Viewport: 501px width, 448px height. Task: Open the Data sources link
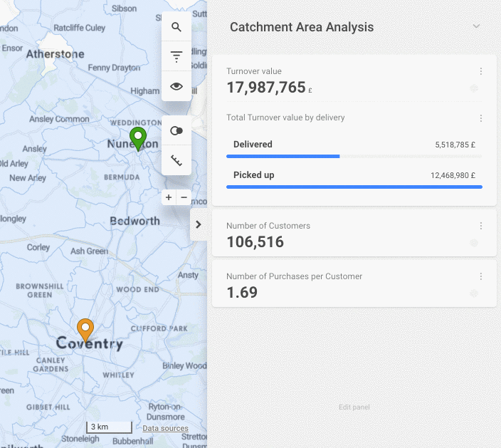[x=165, y=429]
